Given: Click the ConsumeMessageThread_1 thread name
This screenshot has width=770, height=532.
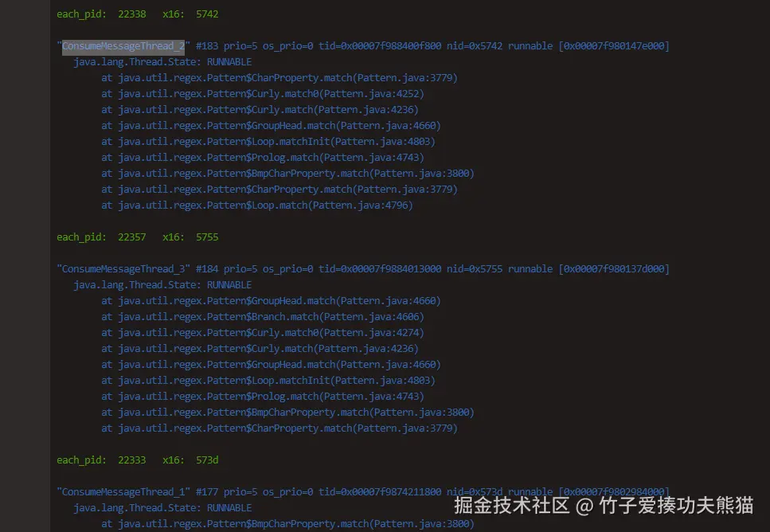Looking at the screenshot, I should 122,491.
